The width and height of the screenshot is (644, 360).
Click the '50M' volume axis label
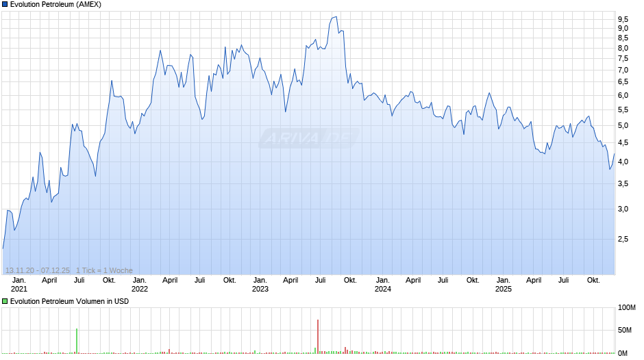click(x=625, y=330)
